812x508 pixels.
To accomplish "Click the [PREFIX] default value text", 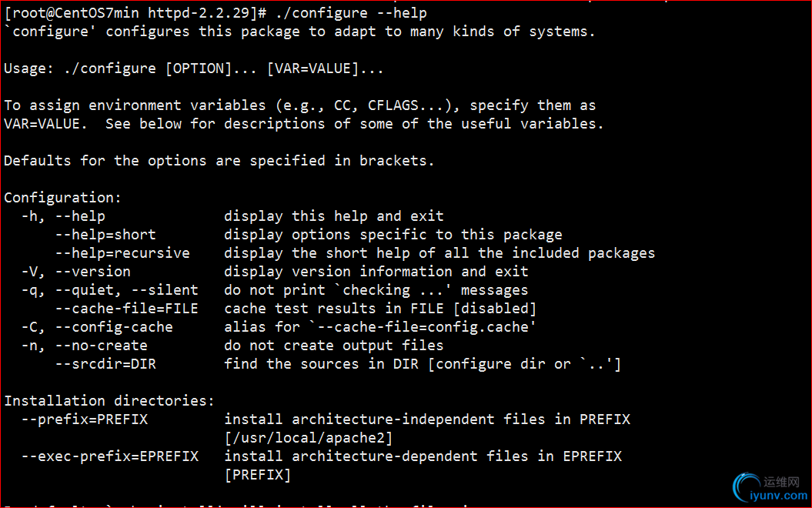I will click(x=257, y=475).
